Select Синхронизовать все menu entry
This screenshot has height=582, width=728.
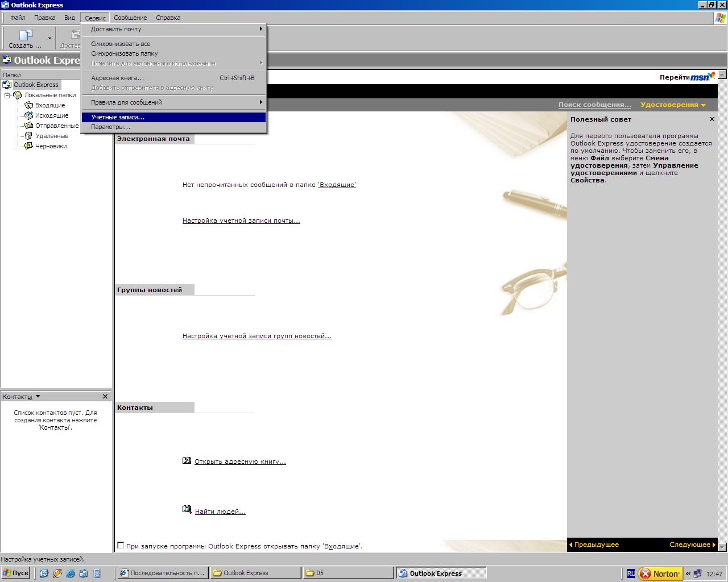point(174,44)
